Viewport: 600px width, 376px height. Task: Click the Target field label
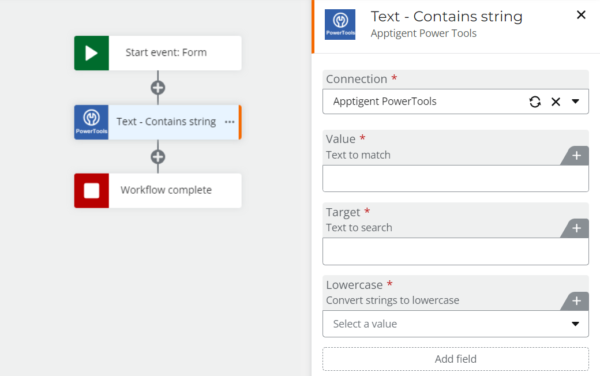pyautogui.click(x=343, y=212)
